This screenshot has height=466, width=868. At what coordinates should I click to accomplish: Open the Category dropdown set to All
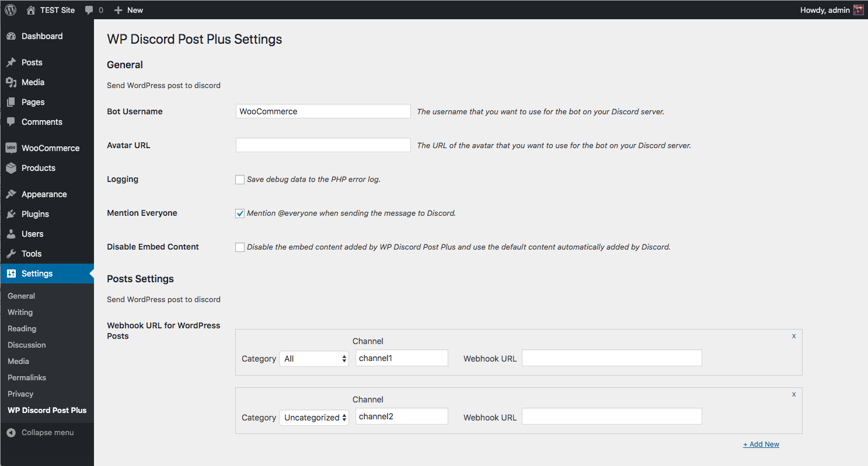click(314, 359)
